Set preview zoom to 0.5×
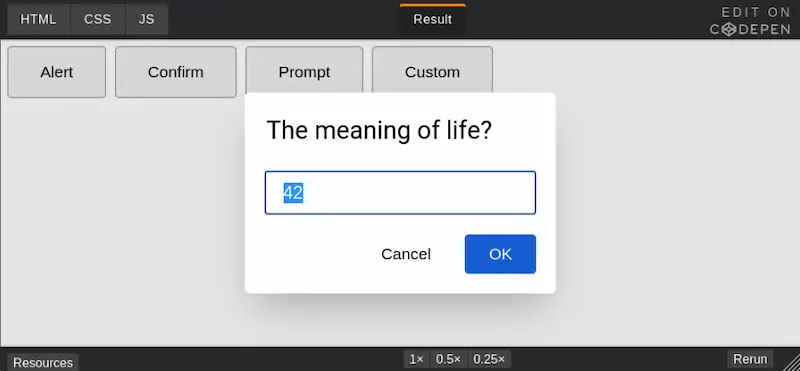 (x=448, y=359)
